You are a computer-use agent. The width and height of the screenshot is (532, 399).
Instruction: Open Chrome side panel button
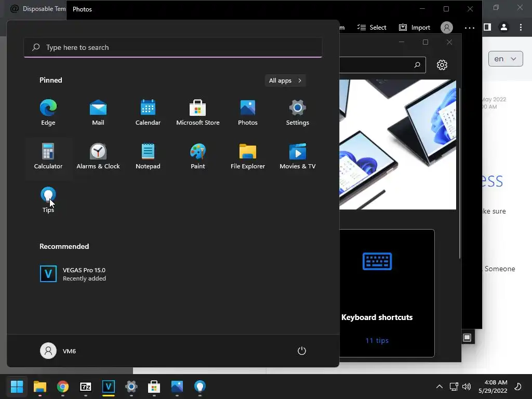487,27
